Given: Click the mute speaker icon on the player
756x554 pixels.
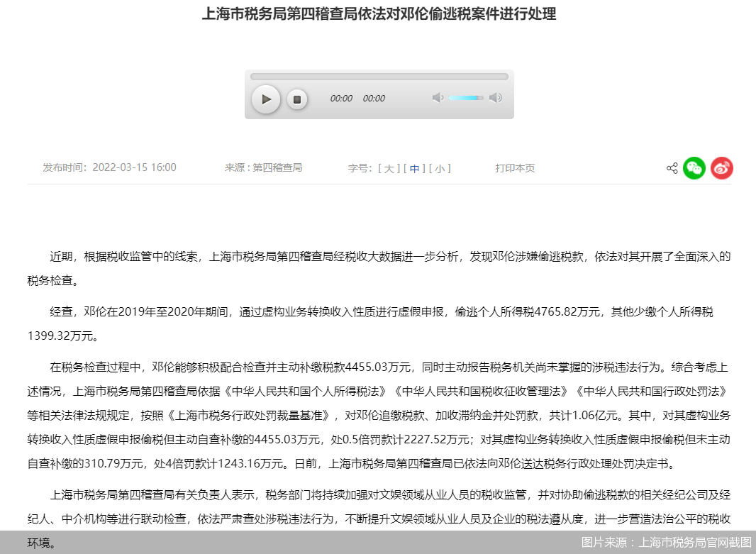Looking at the screenshot, I should pyautogui.click(x=438, y=98).
